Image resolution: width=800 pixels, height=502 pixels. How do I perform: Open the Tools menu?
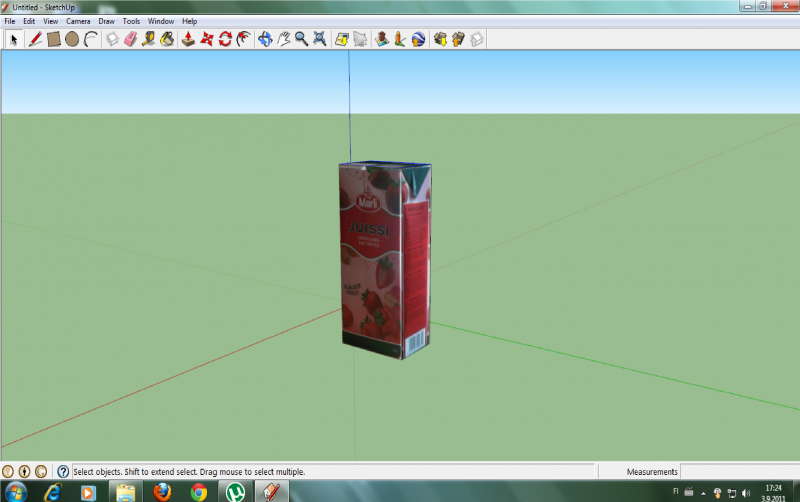pos(131,21)
